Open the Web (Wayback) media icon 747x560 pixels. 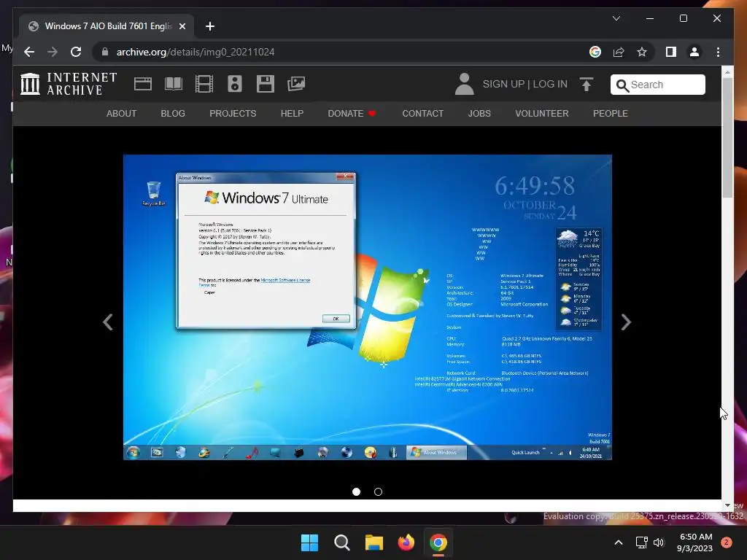pyautogui.click(x=143, y=84)
